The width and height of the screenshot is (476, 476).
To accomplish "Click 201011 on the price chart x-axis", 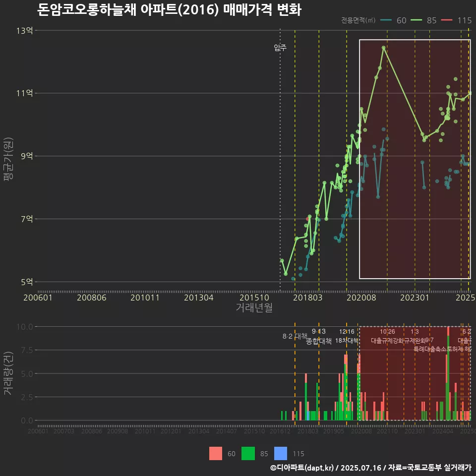I will [x=145, y=297].
